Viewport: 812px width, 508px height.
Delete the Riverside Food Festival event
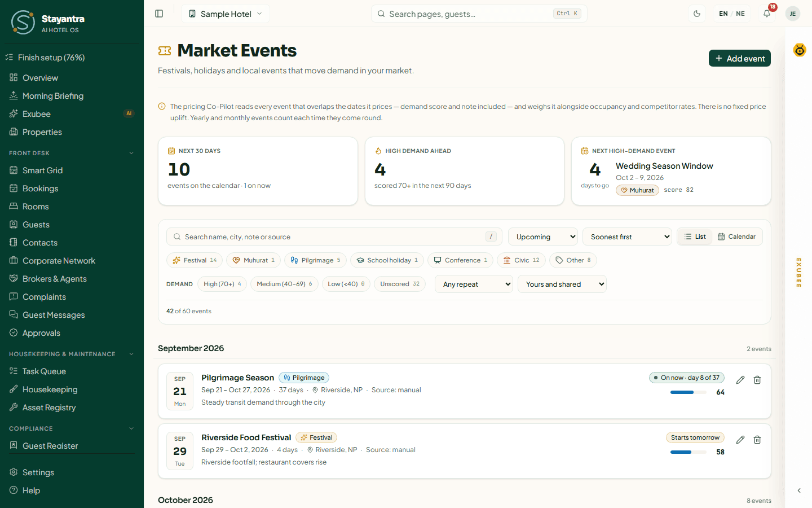click(757, 440)
